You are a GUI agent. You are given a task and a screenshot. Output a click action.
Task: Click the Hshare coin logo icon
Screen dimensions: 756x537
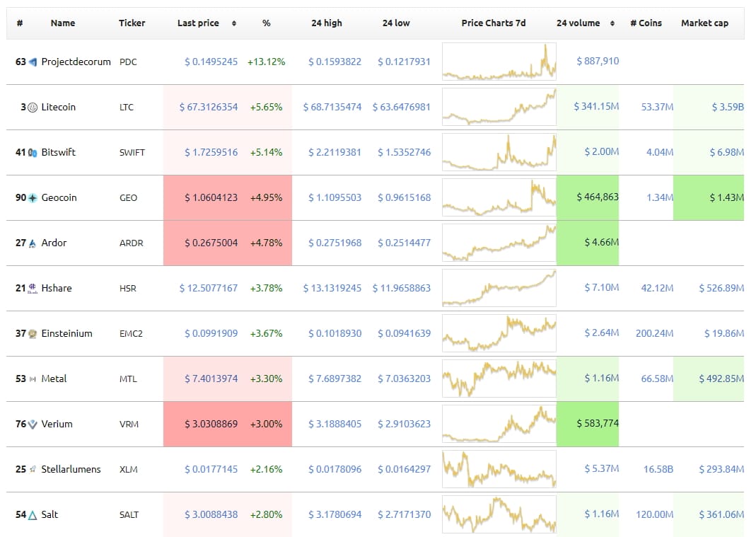coord(33,289)
